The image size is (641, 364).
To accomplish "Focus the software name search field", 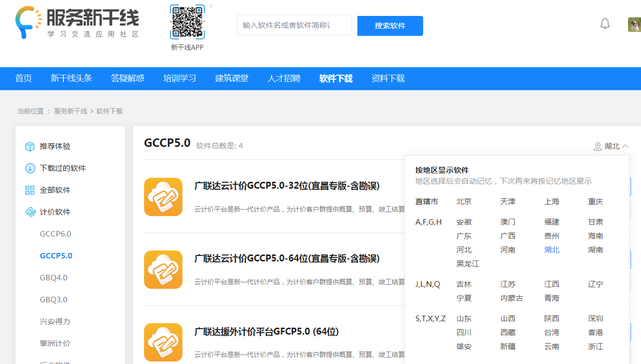I will pos(294,25).
